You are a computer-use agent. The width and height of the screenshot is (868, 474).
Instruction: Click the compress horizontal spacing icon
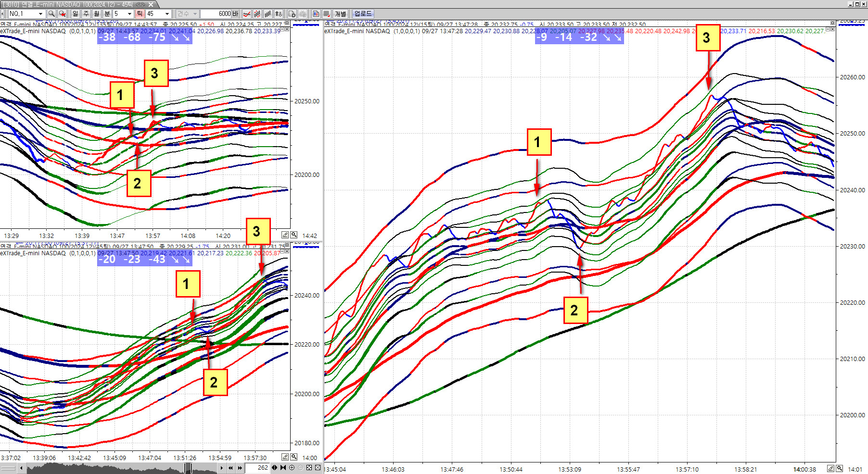(x=283, y=468)
